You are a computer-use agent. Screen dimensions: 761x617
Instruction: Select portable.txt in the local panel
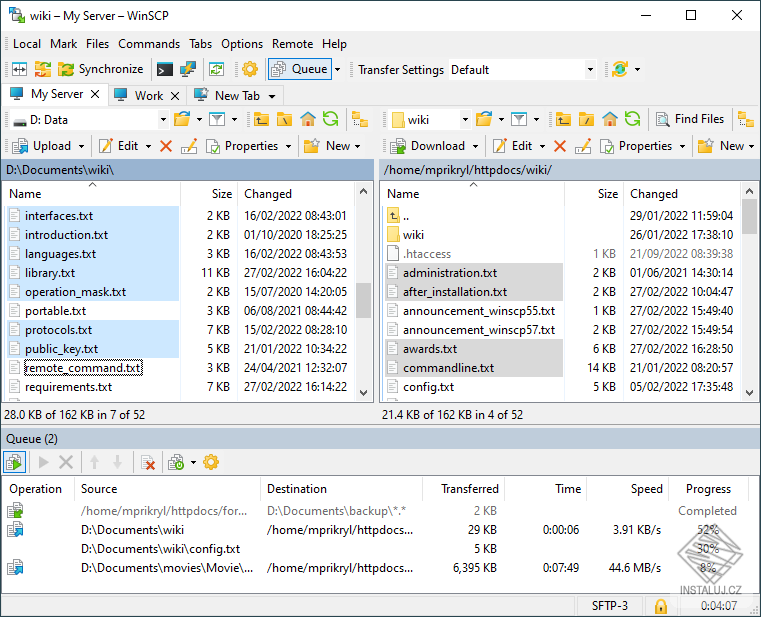coord(55,311)
